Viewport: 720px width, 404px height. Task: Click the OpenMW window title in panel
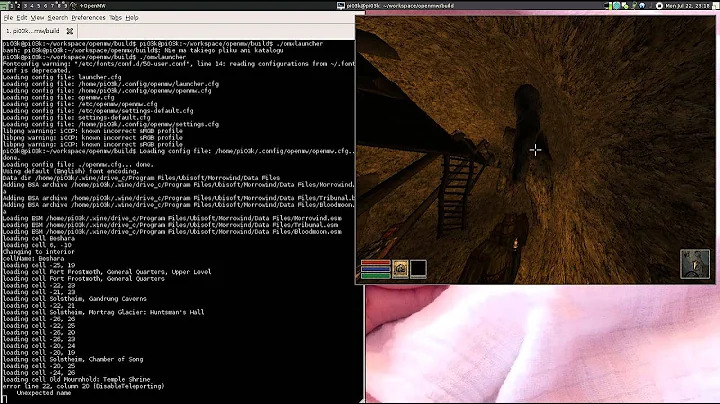click(93, 6)
